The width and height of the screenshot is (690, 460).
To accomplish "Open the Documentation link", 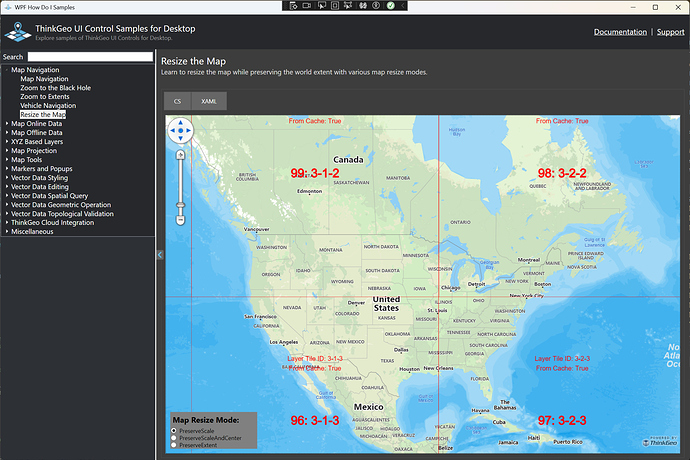I will tap(620, 32).
